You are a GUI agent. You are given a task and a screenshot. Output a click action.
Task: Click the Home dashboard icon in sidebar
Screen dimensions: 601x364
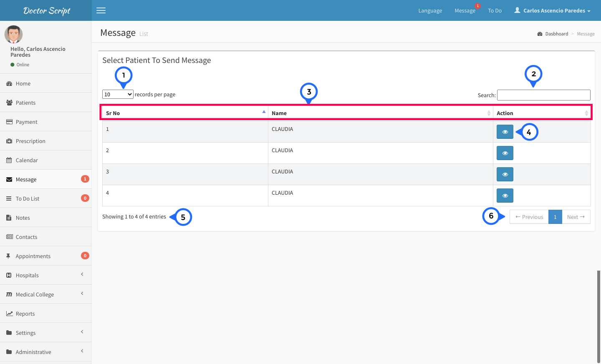(9, 84)
